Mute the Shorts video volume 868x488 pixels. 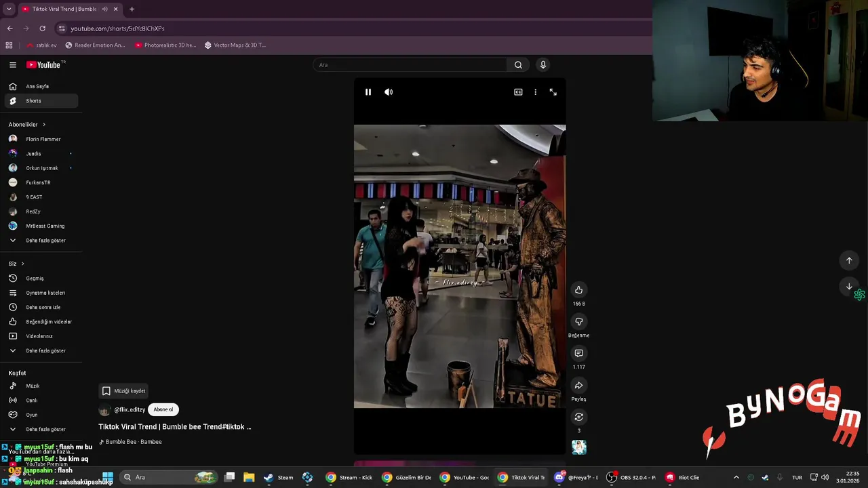[389, 92]
